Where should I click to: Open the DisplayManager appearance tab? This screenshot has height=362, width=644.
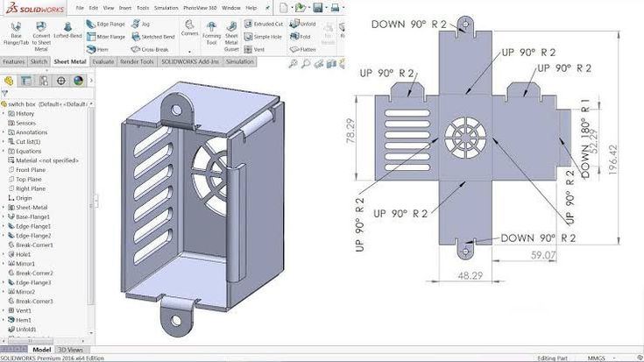coord(78,81)
